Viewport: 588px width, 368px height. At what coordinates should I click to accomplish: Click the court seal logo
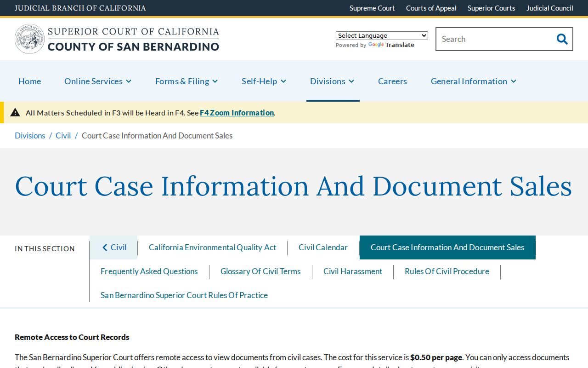click(x=29, y=39)
